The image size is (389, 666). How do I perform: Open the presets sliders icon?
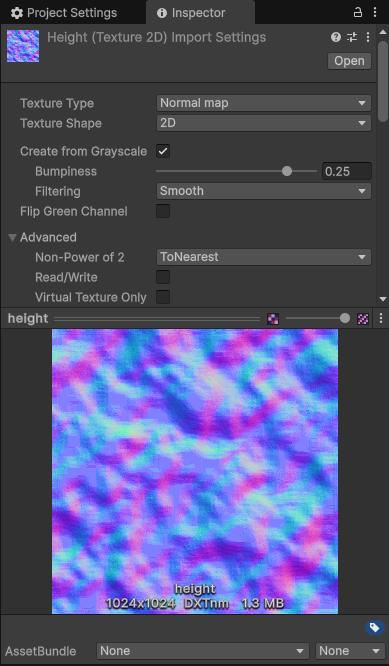352,37
